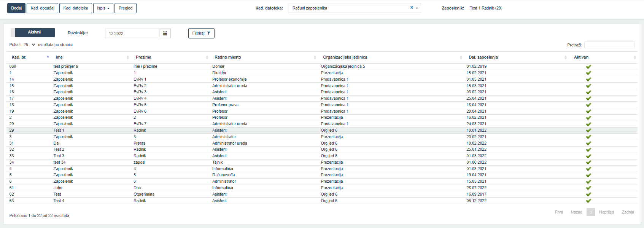The width and height of the screenshot is (644, 228).
Task: Click date cell 16.09.2017
Action: [x=476, y=194]
